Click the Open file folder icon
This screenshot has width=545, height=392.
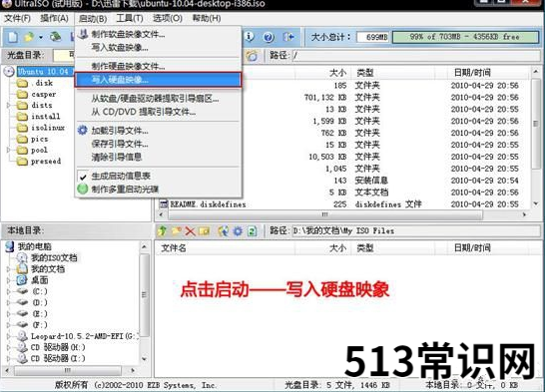pos(29,37)
